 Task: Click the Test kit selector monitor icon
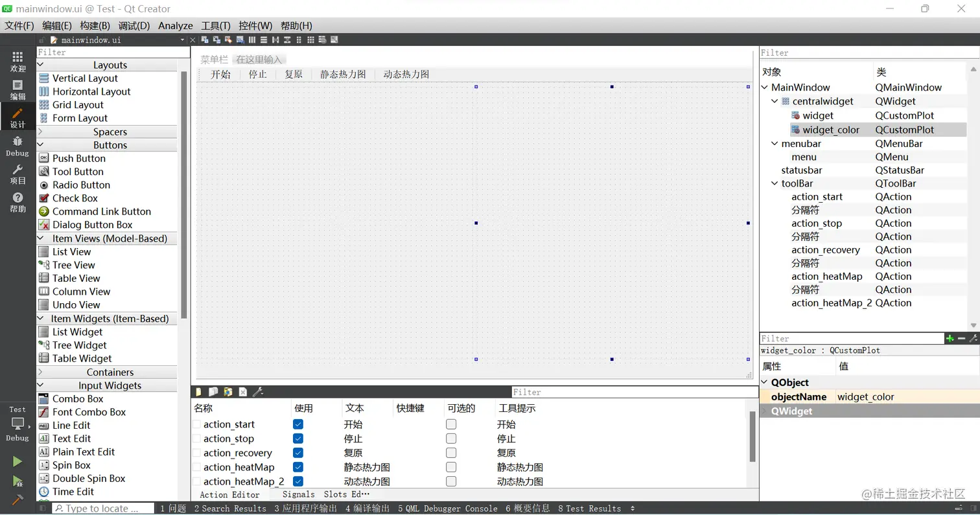[x=17, y=424]
